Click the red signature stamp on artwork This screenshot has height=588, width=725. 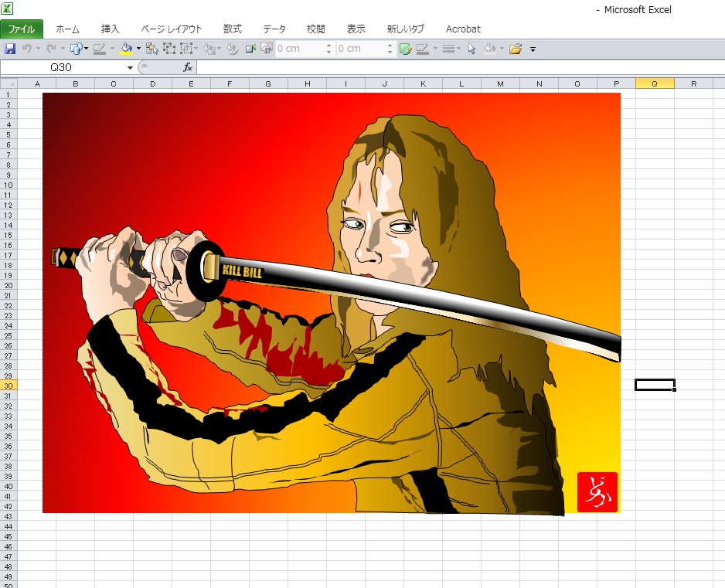[x=597, y=492]
